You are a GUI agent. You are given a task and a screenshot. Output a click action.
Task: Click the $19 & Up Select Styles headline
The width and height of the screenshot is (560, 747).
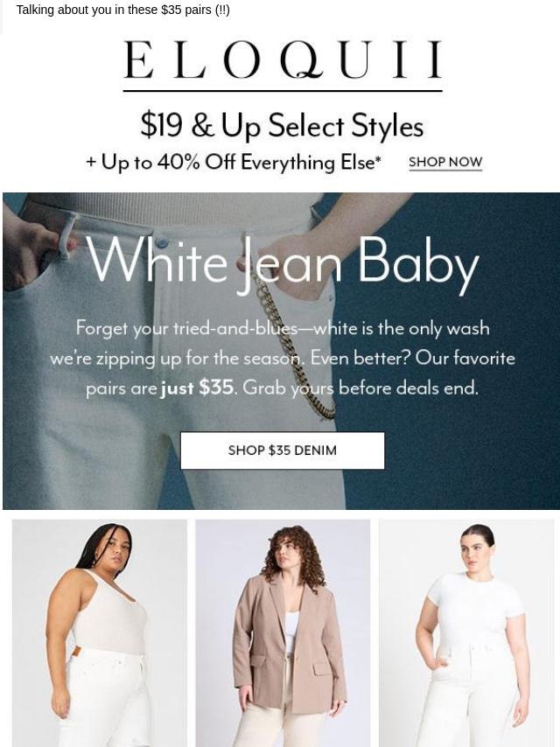click(282, 126)
